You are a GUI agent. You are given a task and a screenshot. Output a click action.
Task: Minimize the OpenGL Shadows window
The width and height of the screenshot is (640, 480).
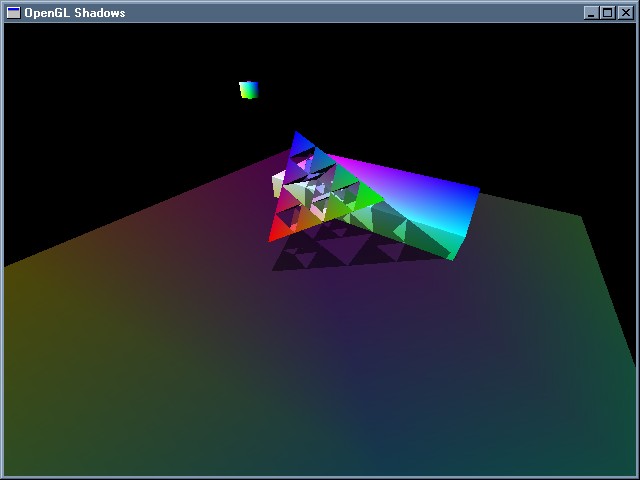[591, 13]
